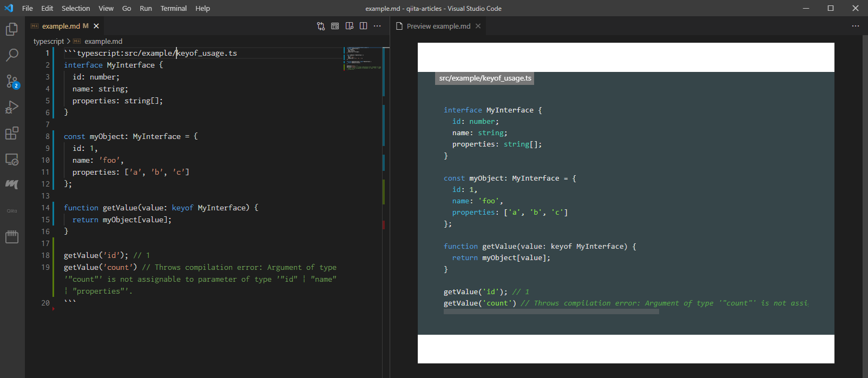Open the Run and Debug view

[12, 107]
